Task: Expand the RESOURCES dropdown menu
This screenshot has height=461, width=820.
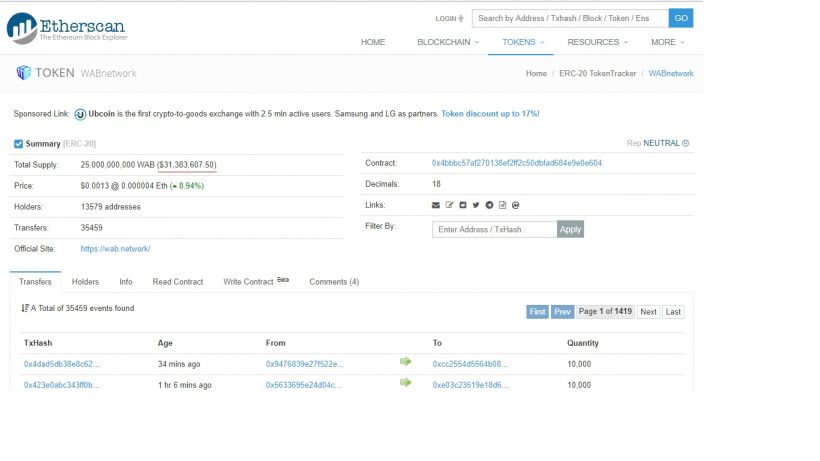Action: (x=597, y=42)
